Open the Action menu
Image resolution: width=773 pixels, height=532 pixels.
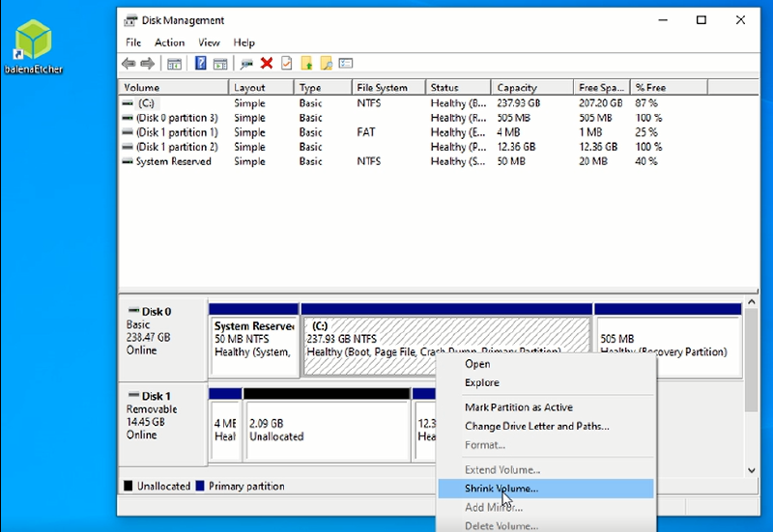click(169, 42)
